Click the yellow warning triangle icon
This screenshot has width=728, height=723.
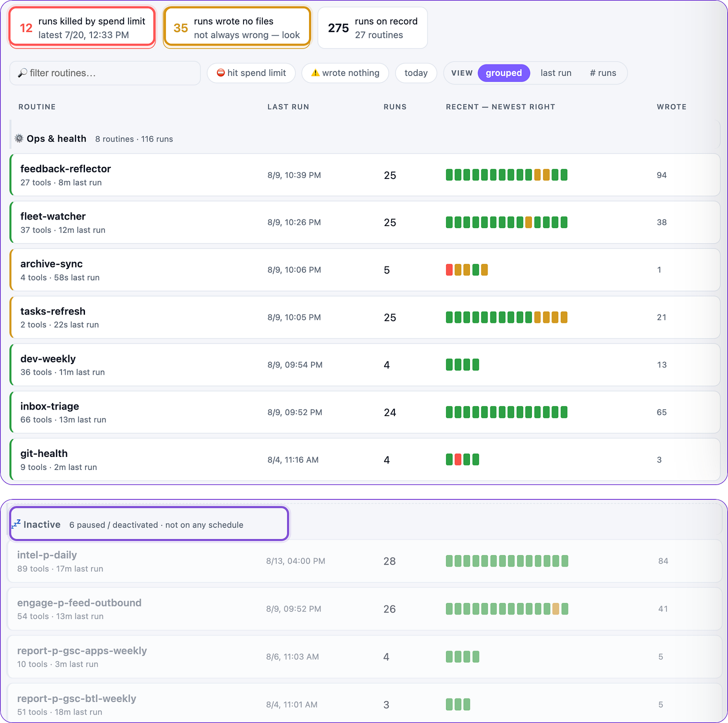tap(315, 73)
